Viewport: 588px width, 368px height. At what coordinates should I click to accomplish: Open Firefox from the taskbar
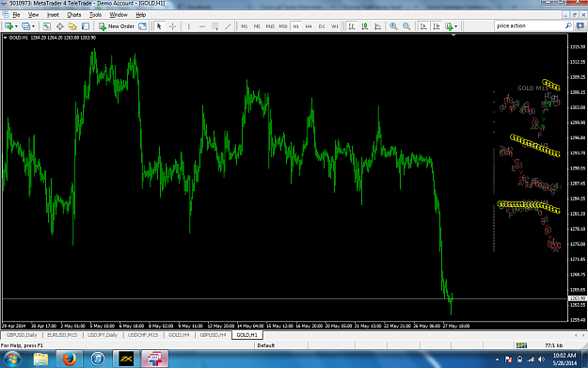coord(69,360)
